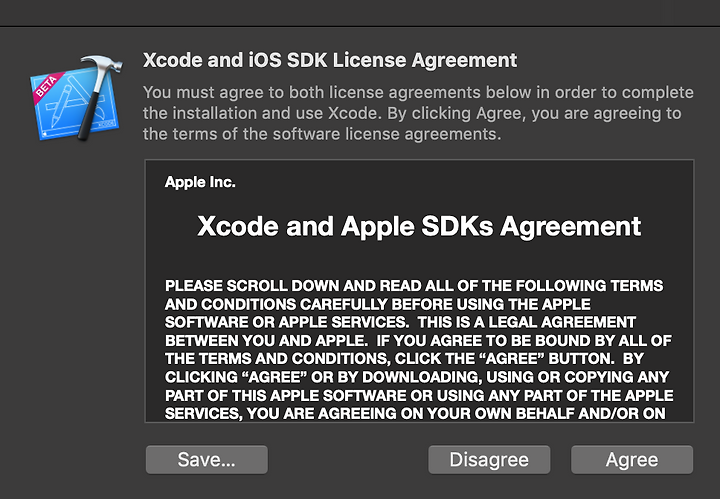
Task: Click the 'PLEASE SCROLL DOWN AND READ' line
Action: click(x=414, y=286)
